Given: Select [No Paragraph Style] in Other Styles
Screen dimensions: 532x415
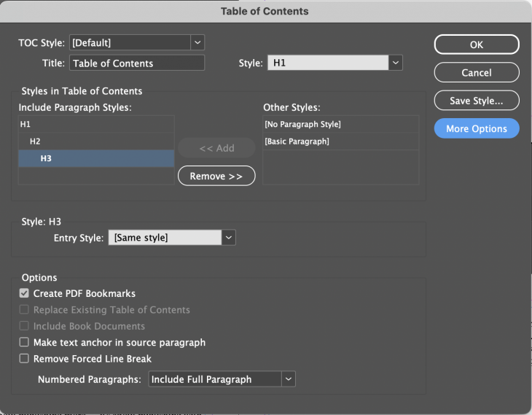Looking at the screenshot, I should click(x=340, y=125).
